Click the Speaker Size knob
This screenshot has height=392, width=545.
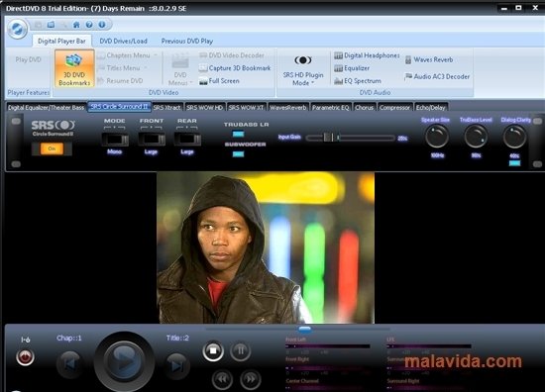(437, 137)
